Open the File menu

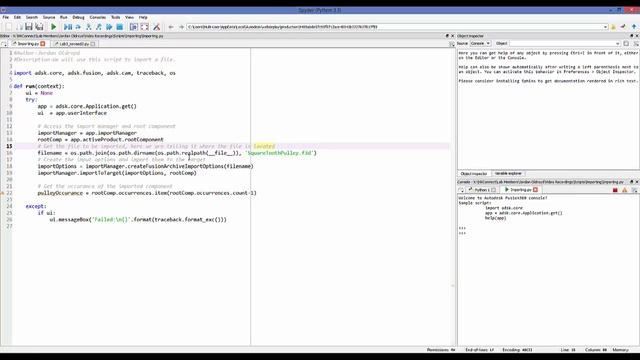(6, 18)
